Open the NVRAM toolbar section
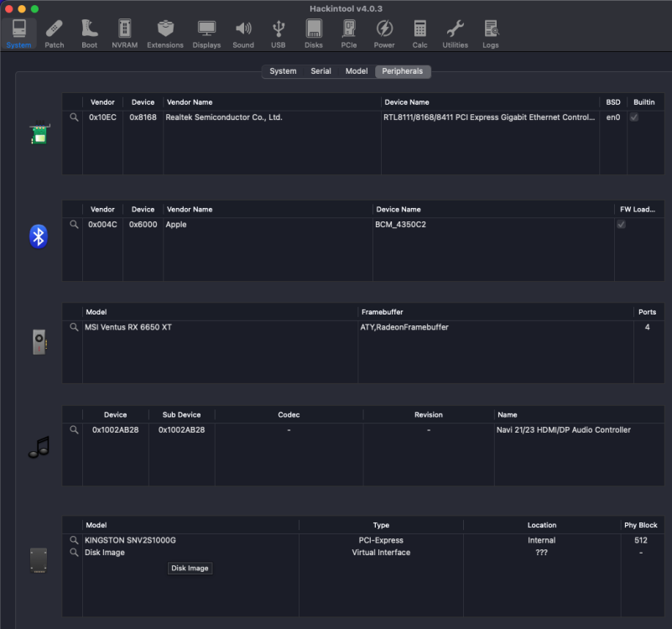The height and width of the screenshot is (629, 672). tap(125, 34)
